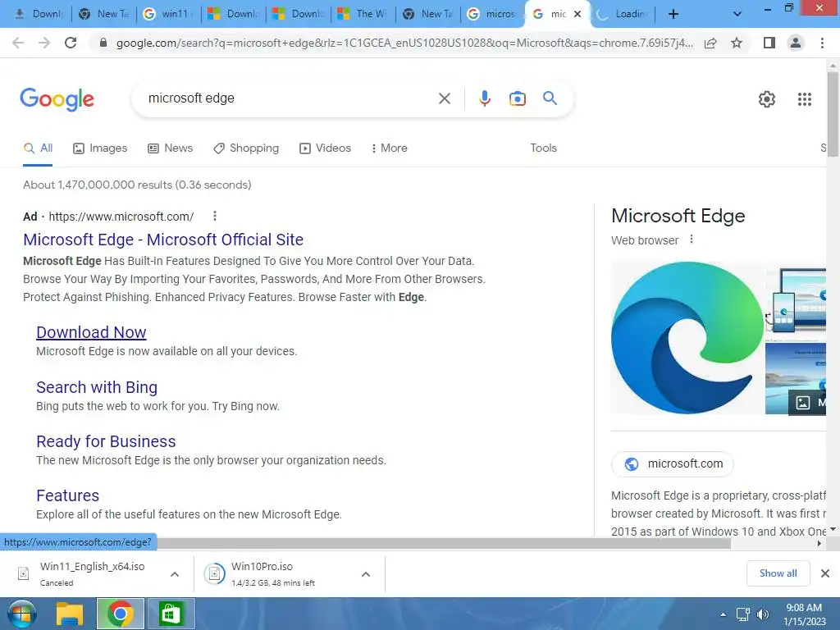Start voice search with the microphone

484,98
